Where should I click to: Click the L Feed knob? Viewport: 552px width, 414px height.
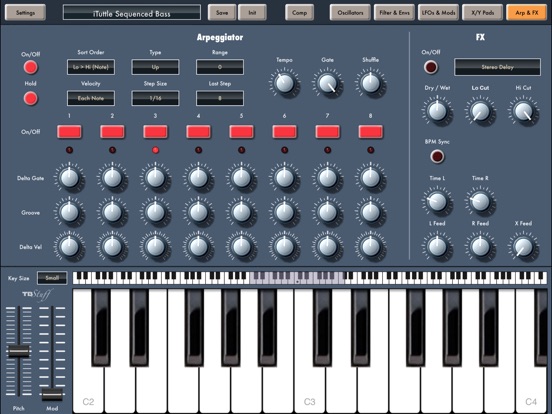click(x=437, y=247)
